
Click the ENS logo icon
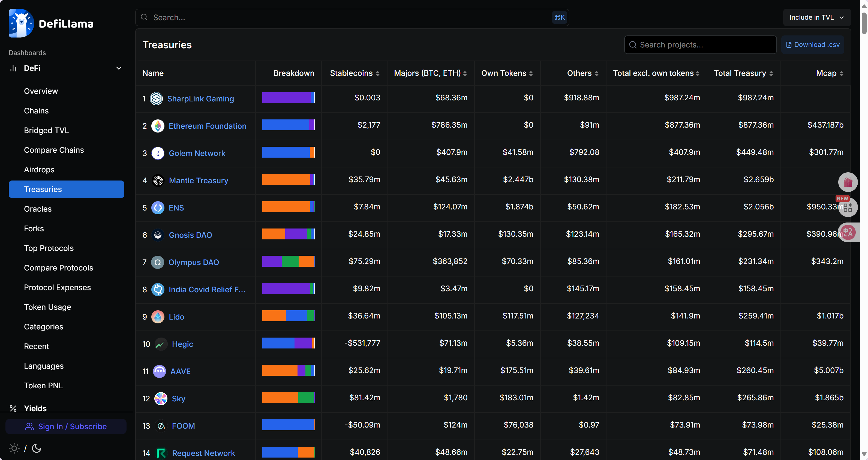158,208
